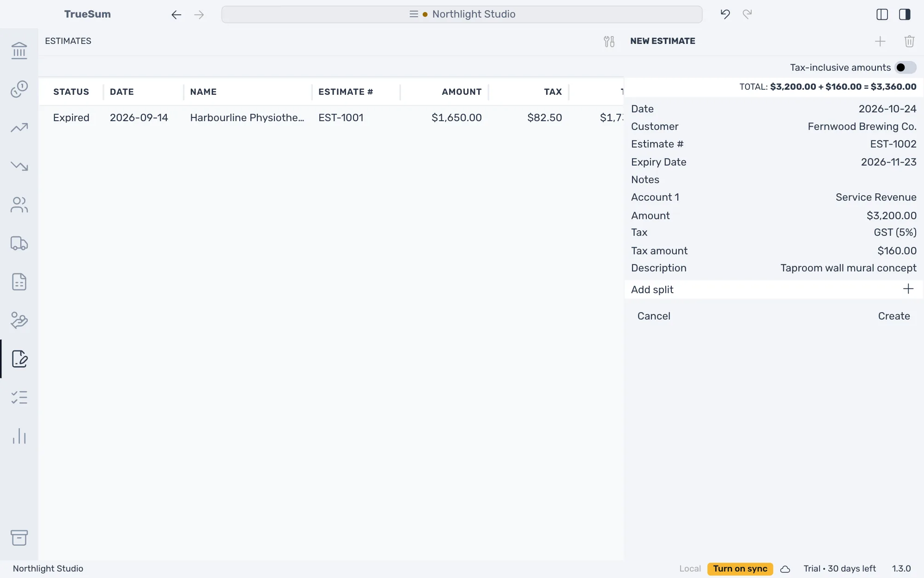Open the bar chart reports icon
The height and width of the screenshot is (578, 924).
click(x=19, y=436)
